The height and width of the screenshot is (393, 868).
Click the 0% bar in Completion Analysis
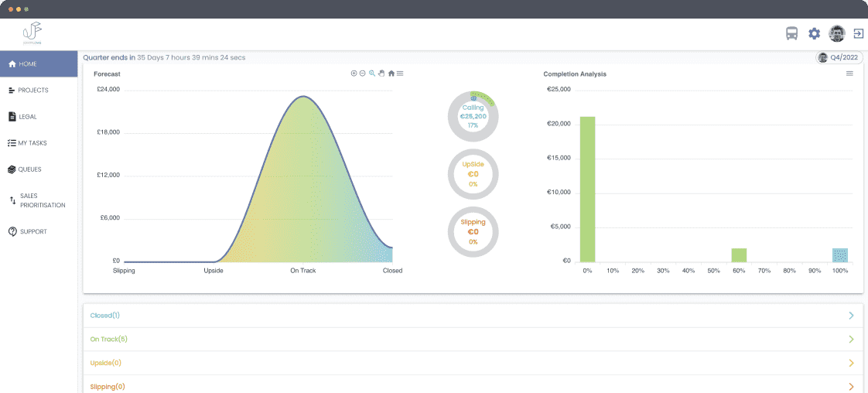587,189
